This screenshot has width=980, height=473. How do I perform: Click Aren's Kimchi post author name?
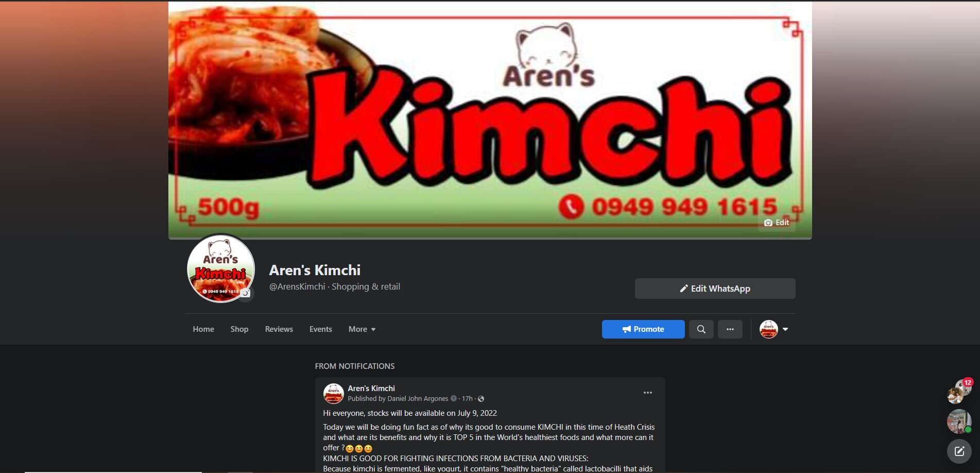371,388
